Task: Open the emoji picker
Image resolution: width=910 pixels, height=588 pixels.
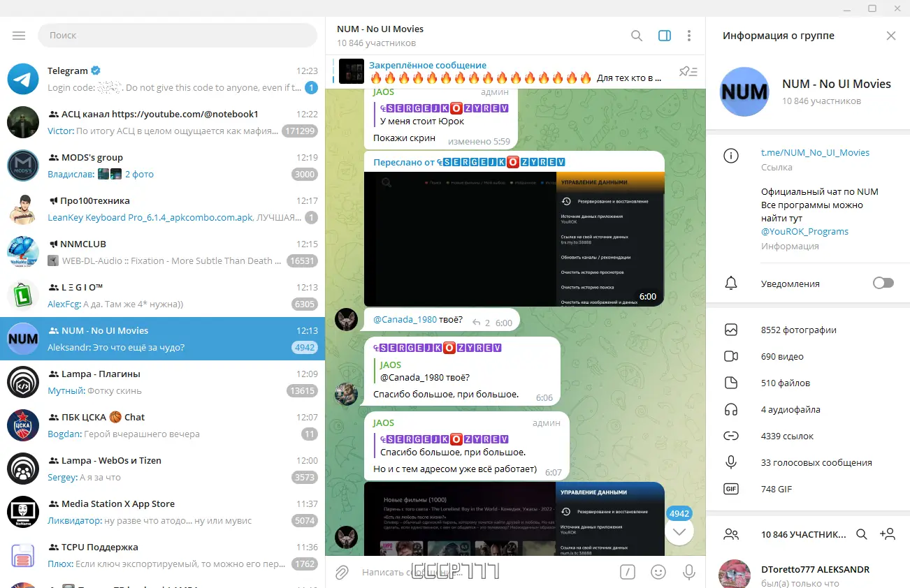Action: 658,572
